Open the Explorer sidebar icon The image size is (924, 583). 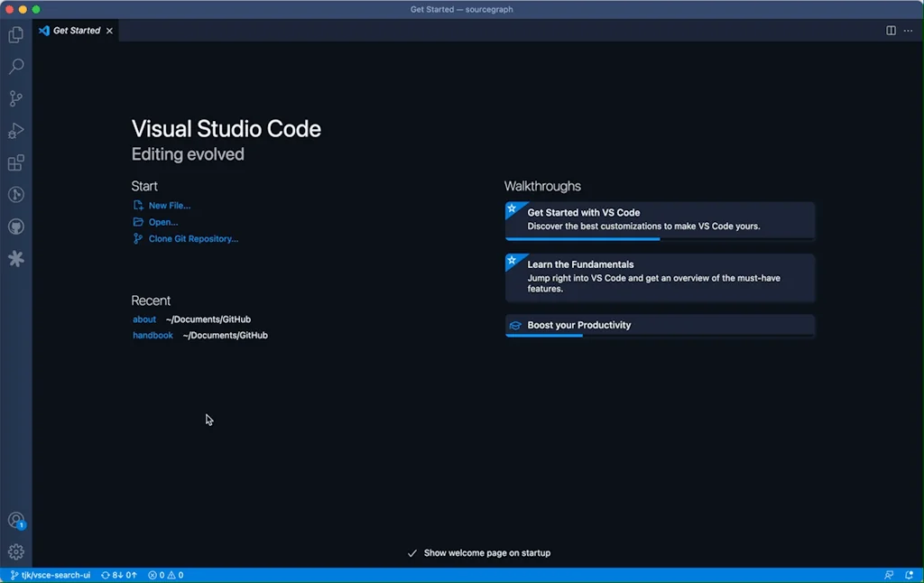tap(15, 34)
